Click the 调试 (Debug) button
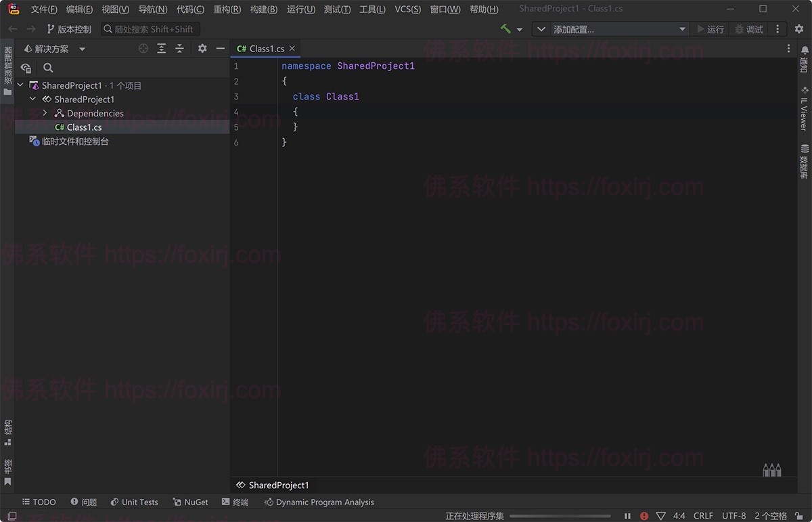Image resolution: width=812 pixels, height=522 pixels. pyautogui.click(x=748, y=28)
